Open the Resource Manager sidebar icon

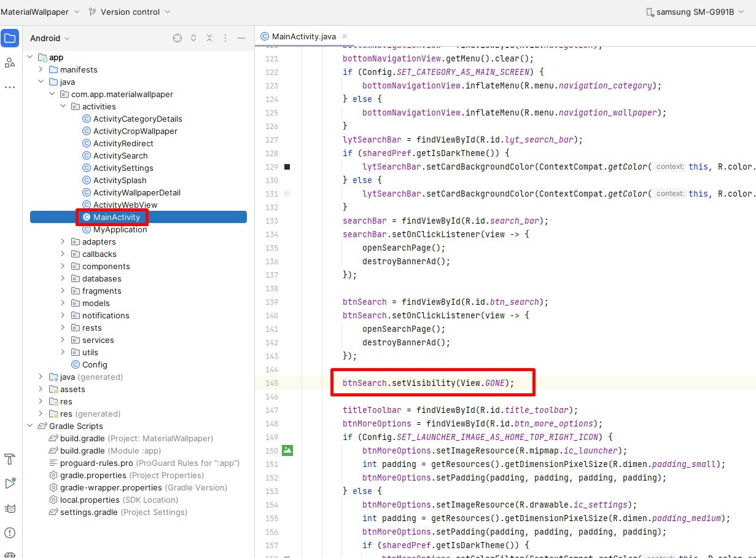pyautogui.click(x=9, y=62)
